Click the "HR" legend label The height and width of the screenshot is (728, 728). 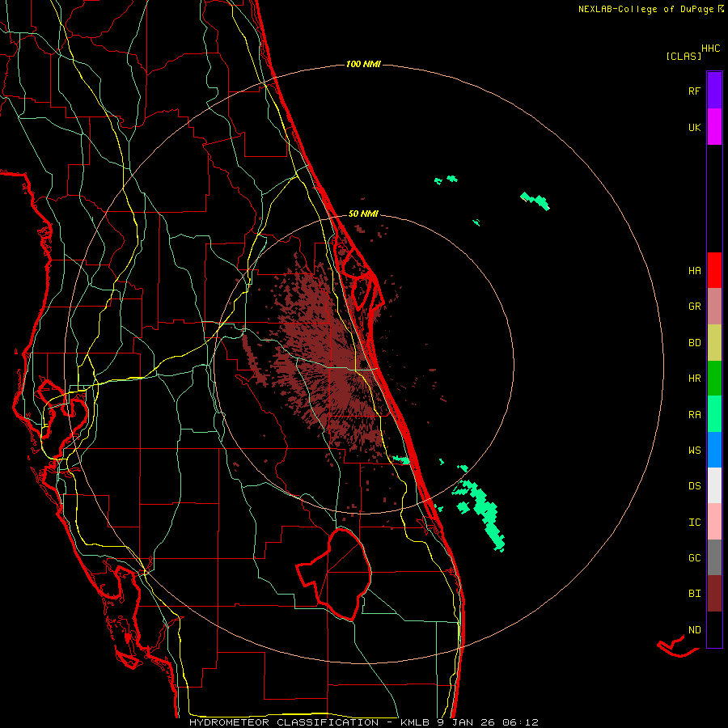click(x=694, y=379)
